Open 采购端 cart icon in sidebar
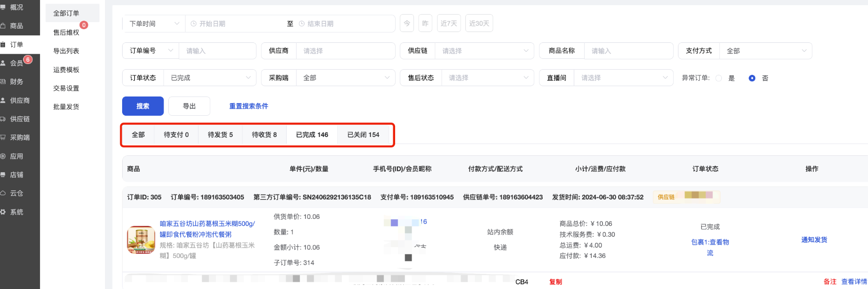Screen dimensions: 868x289 click(x=3, y=137)
